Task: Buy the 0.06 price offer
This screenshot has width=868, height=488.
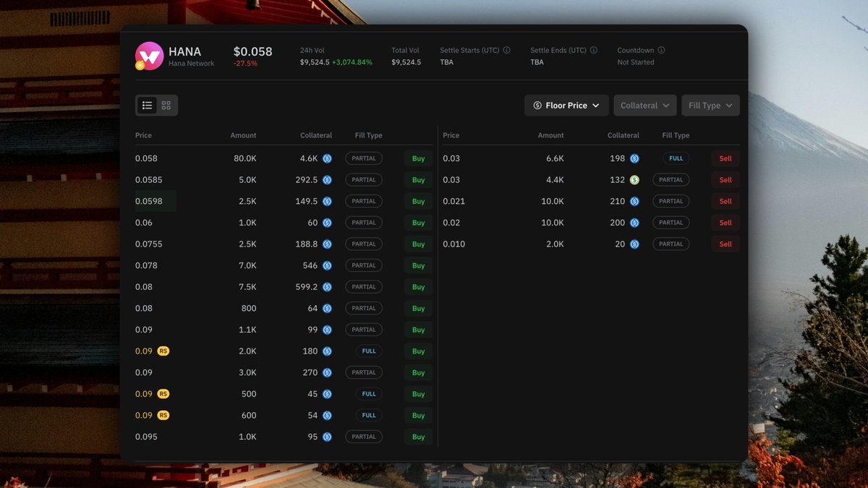Action: pyautogui.click(x=418, y=223)
